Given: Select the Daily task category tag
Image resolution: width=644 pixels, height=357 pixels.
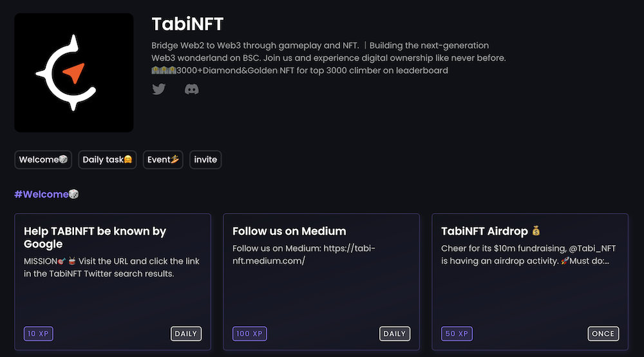Looking at the screenshot, I should point(108,160).
